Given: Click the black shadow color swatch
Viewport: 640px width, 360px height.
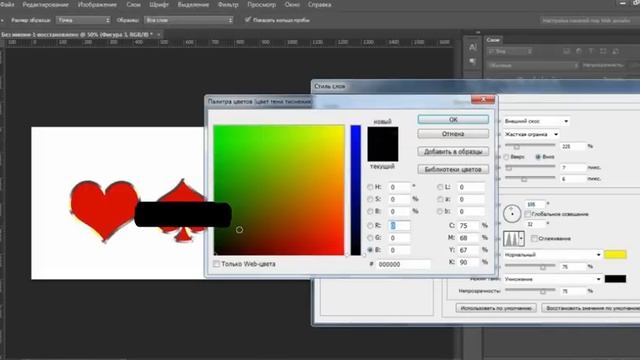Looking at the screenshot, I should [615, 279].
